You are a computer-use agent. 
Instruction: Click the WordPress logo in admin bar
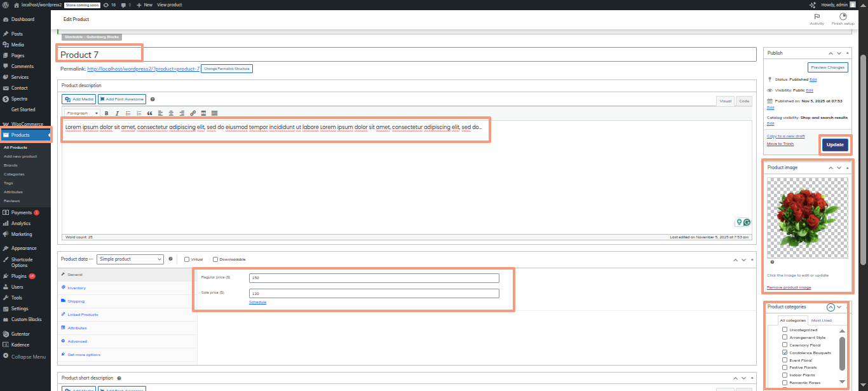[5, 4]
